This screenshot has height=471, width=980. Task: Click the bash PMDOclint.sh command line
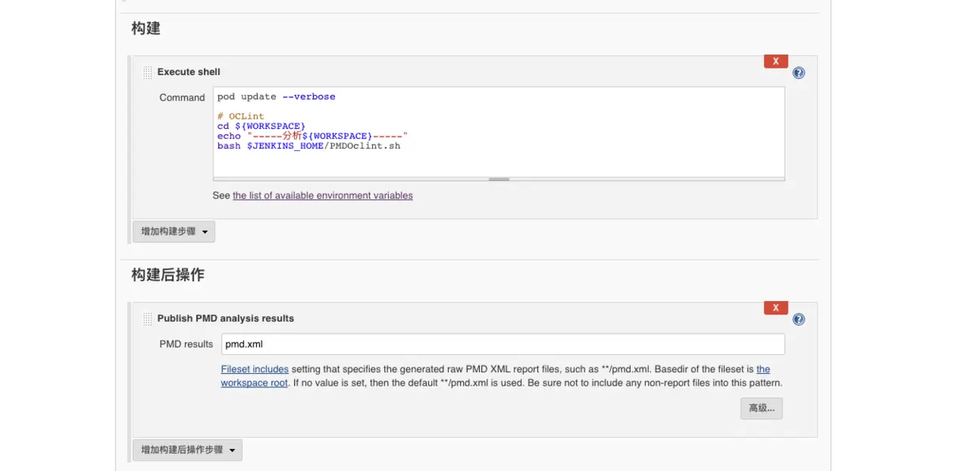pos(309,145)
